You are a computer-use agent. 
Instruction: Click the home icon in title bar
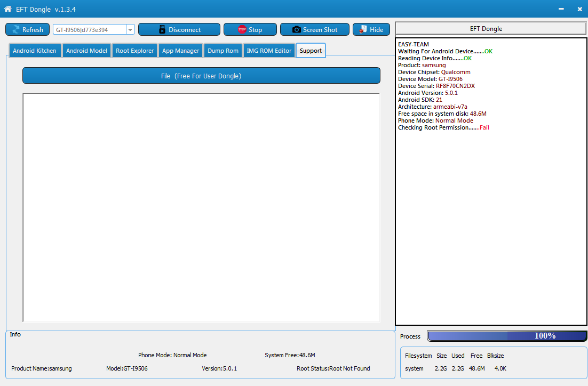7,9
